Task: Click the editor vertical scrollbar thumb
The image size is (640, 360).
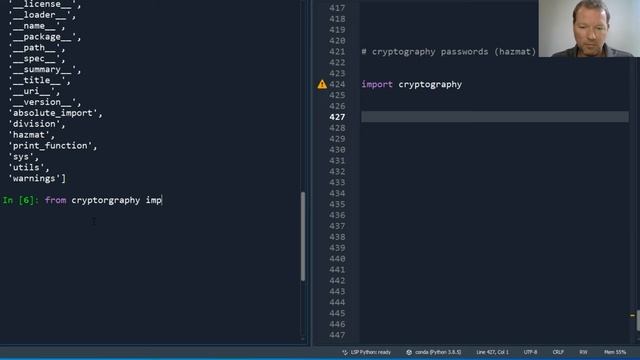Action: tap(638, 320)
